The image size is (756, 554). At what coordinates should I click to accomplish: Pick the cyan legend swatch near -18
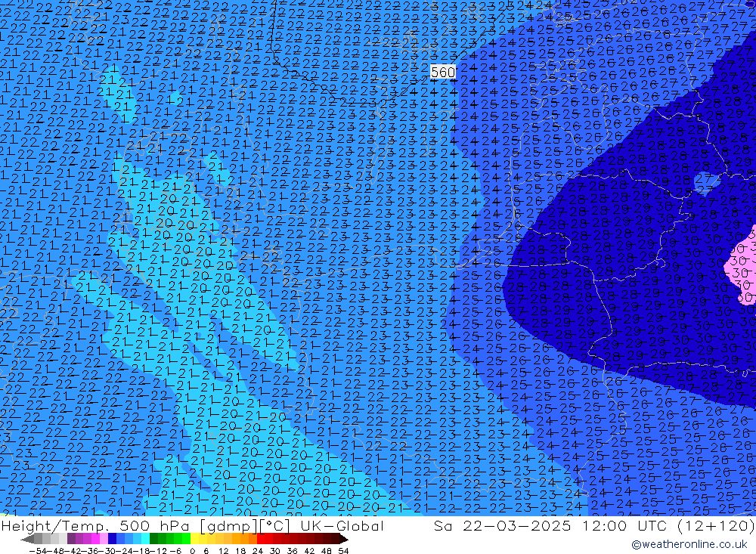[x=145, y=539]
